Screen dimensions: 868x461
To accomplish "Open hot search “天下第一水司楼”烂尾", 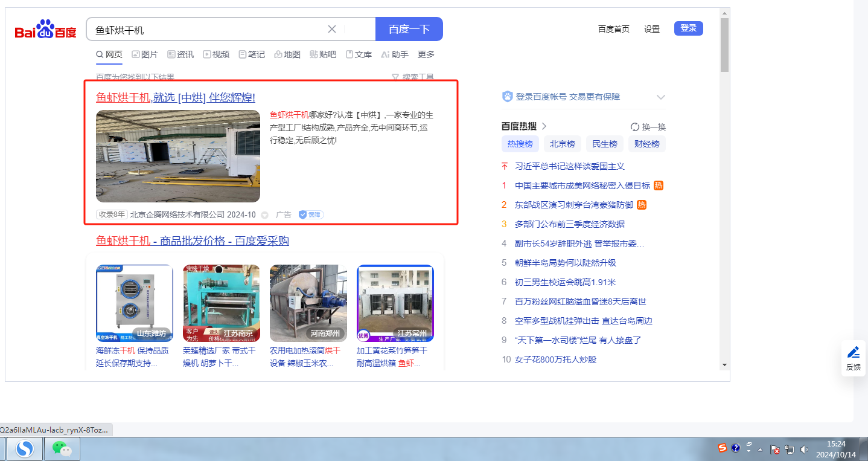I will point(578,340).
